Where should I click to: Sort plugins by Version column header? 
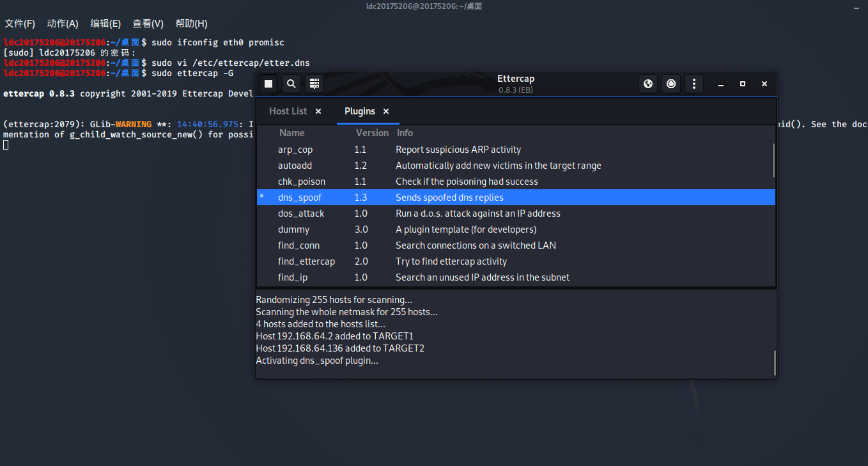pos(372,133)
